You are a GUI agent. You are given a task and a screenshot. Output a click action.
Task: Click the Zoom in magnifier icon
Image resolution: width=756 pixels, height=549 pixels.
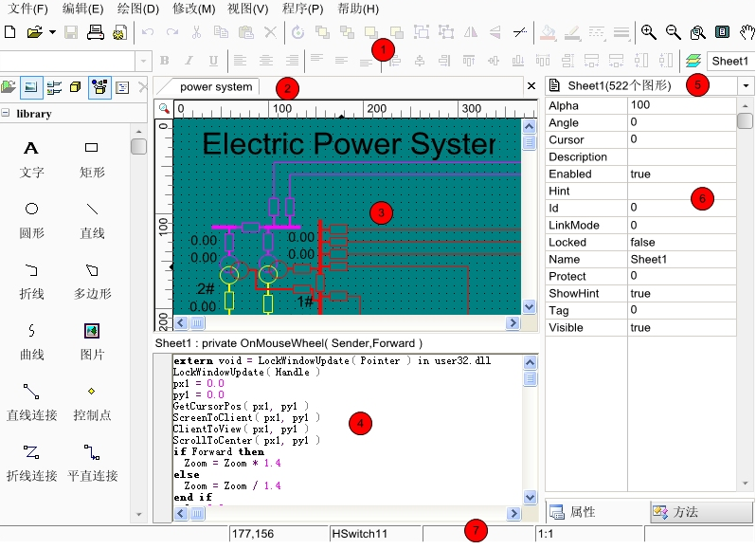point(649,32)
